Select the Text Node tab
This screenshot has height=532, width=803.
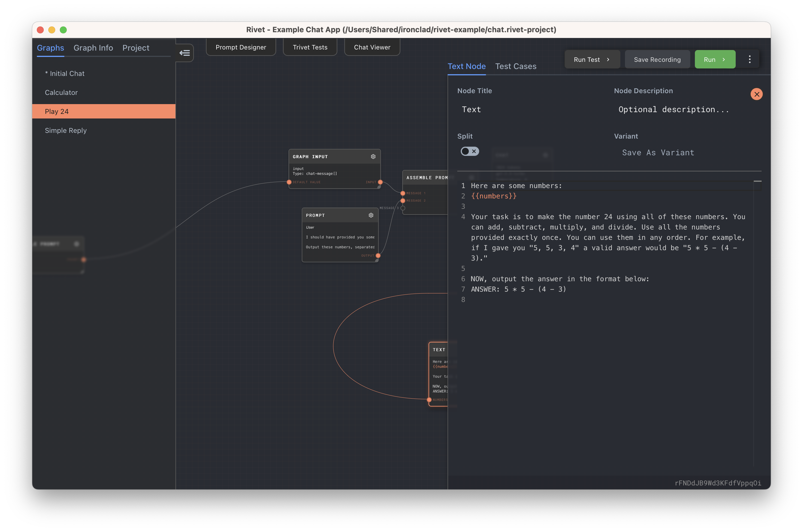coord(466,66)
